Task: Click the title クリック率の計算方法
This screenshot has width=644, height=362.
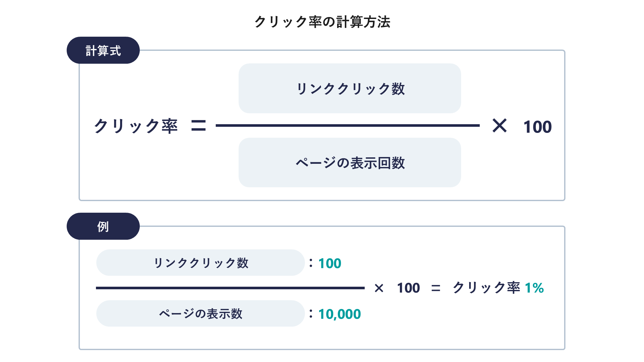Action: (322, 22)
